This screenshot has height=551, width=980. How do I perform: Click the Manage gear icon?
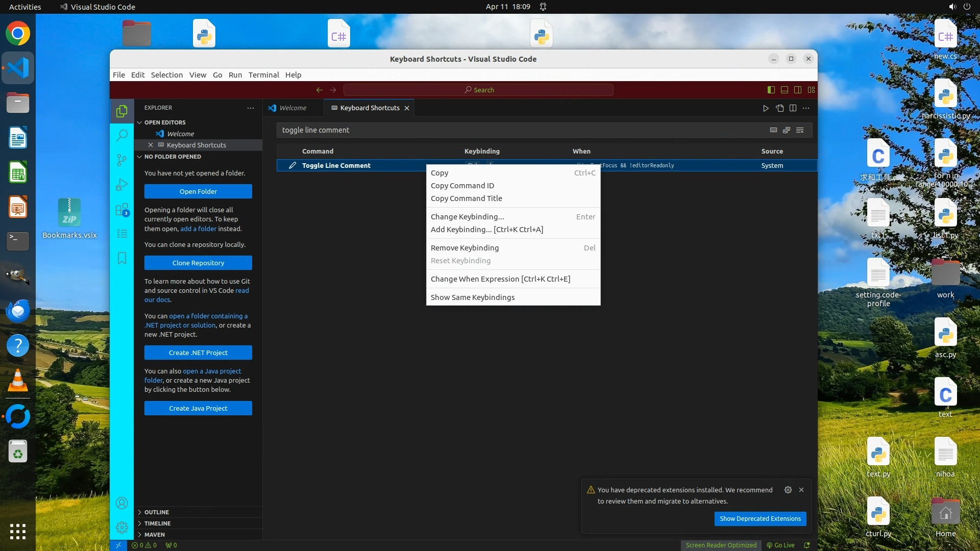tap(122, 527)
